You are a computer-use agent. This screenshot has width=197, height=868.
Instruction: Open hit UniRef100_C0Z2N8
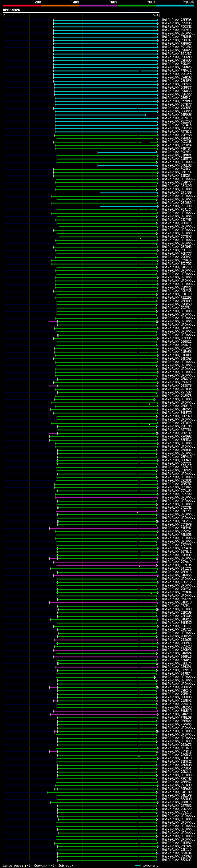[x=177, y=142]
